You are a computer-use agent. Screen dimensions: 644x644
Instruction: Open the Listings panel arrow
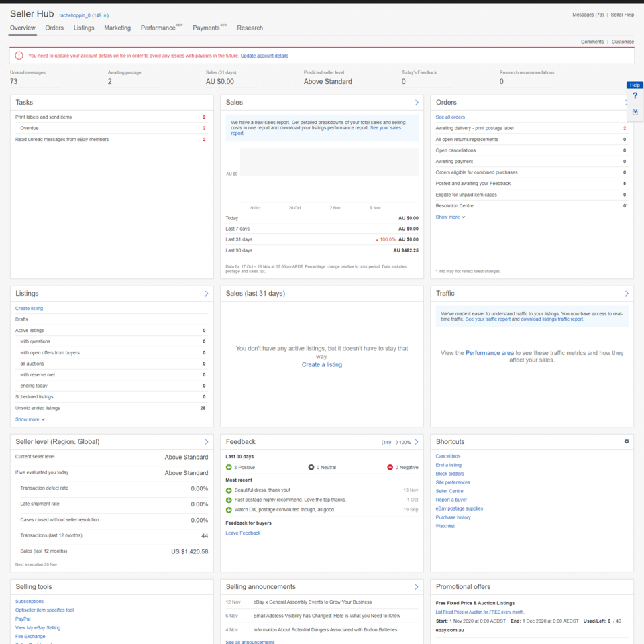206,294
